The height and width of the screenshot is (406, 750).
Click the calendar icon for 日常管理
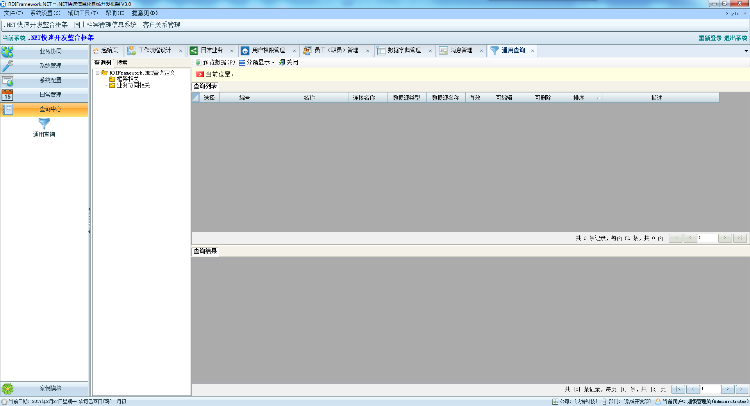point(8,95)
